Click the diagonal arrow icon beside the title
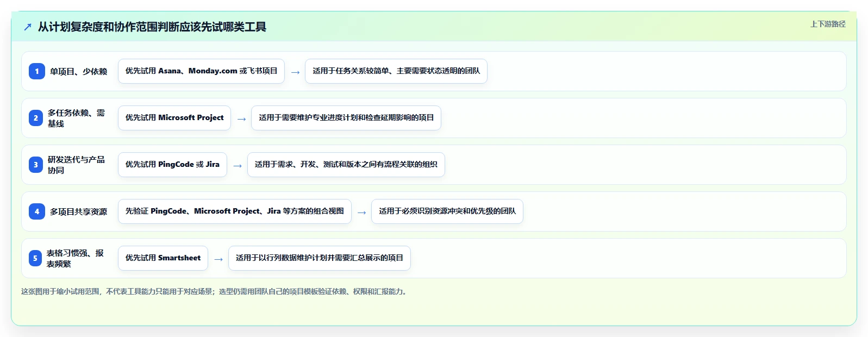The width and height of the screenshot is (868, 337). coord(28,27)
